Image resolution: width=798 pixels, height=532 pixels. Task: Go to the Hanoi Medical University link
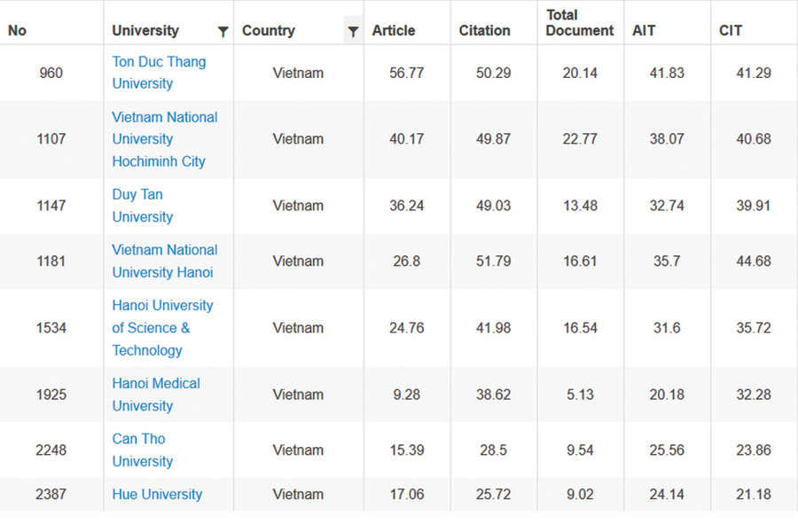156,395
